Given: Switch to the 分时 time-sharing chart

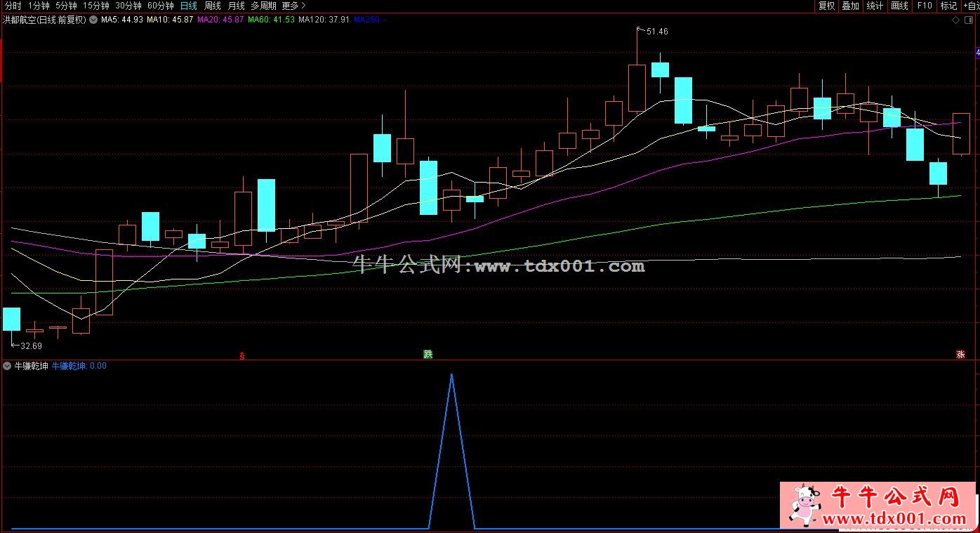Looking at the screenshot, I should click(13, 6).
